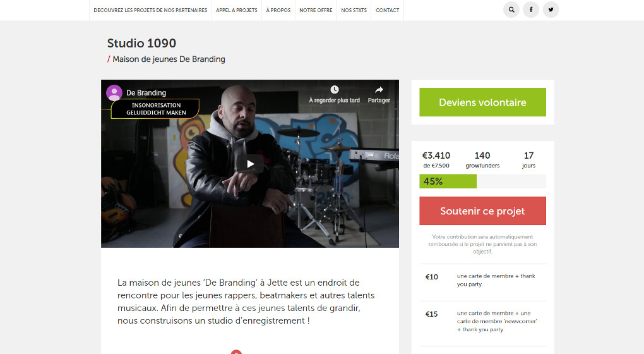This screenshot has height=354, width=644.
Task: Click the Maison de jeunes De Branding subtitle
Action: coord(169,59)
